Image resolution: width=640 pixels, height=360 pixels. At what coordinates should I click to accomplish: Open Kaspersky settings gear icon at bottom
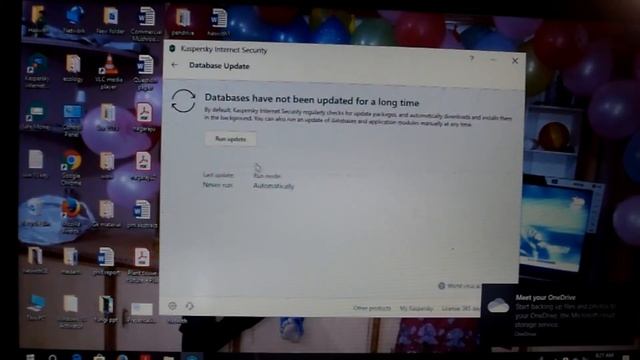tap(172, 305)
